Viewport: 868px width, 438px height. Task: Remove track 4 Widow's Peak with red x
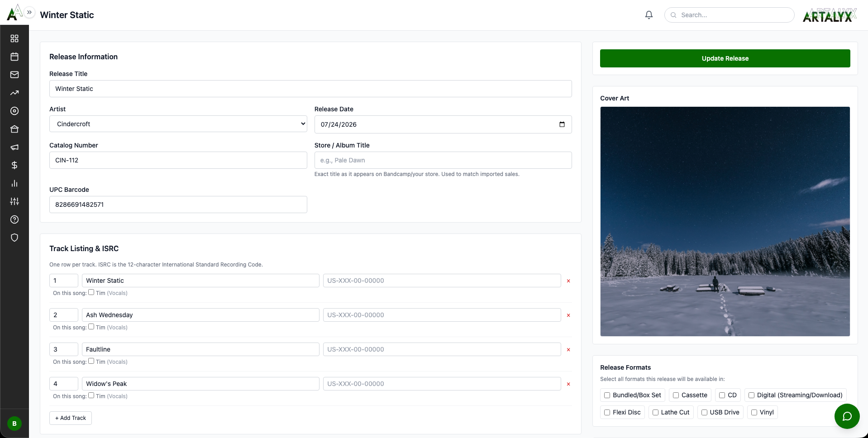[x=568, y=384]
